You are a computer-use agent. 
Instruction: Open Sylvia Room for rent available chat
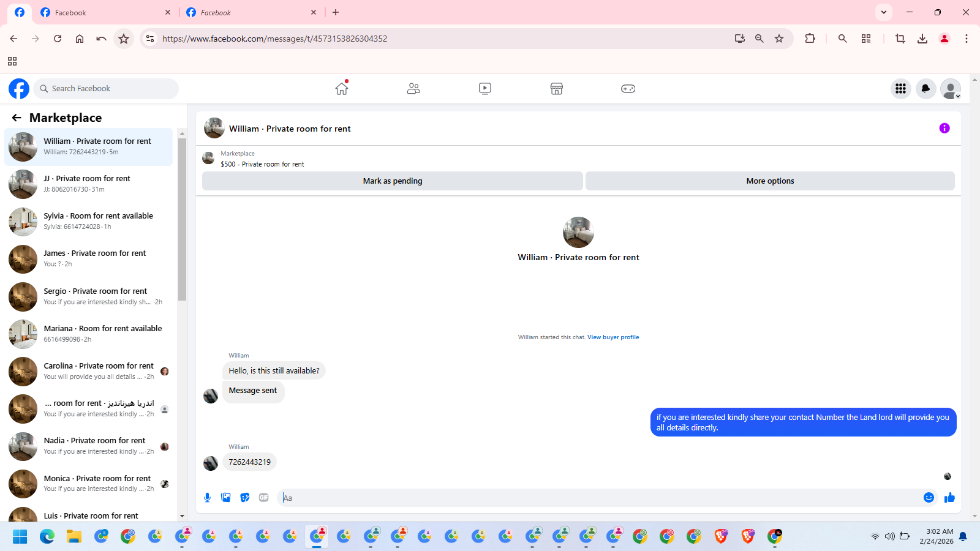click(89, 222)
